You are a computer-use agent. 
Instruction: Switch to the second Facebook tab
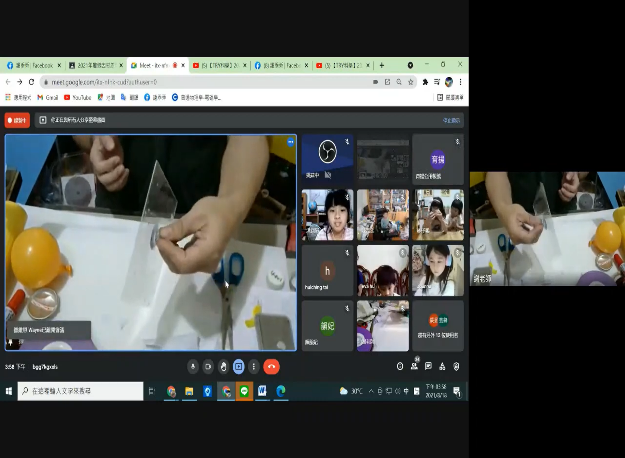pyautogui.click(x=281, y=65)
